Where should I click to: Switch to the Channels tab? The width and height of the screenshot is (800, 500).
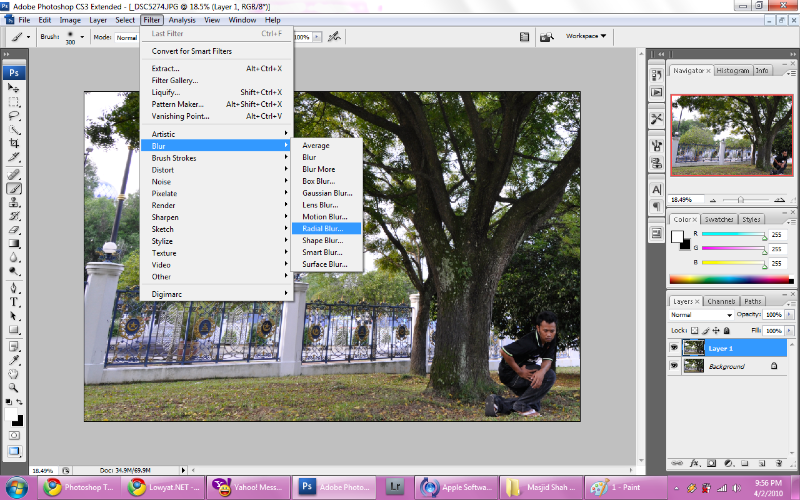[720, 301]
